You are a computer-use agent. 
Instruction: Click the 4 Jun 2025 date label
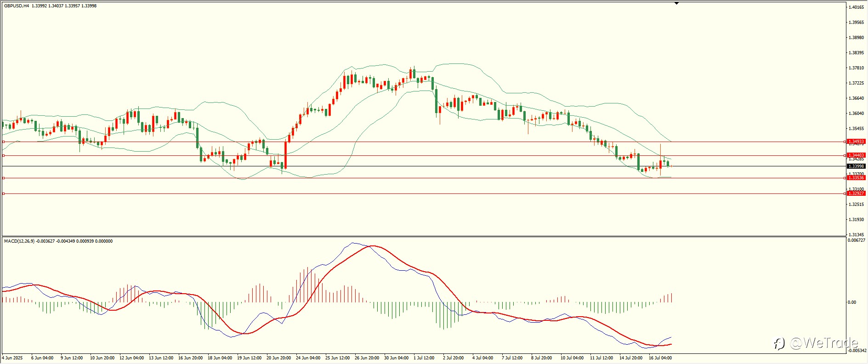coord(12,358)
